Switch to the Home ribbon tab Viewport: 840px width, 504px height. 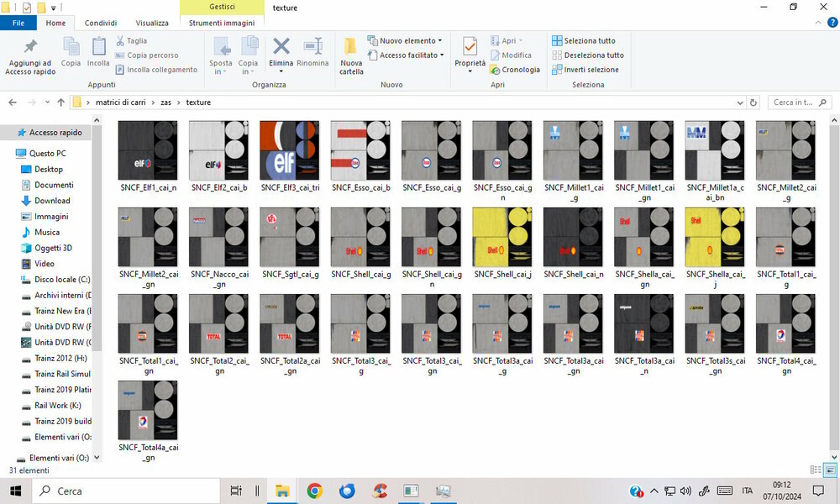[55, 23]
